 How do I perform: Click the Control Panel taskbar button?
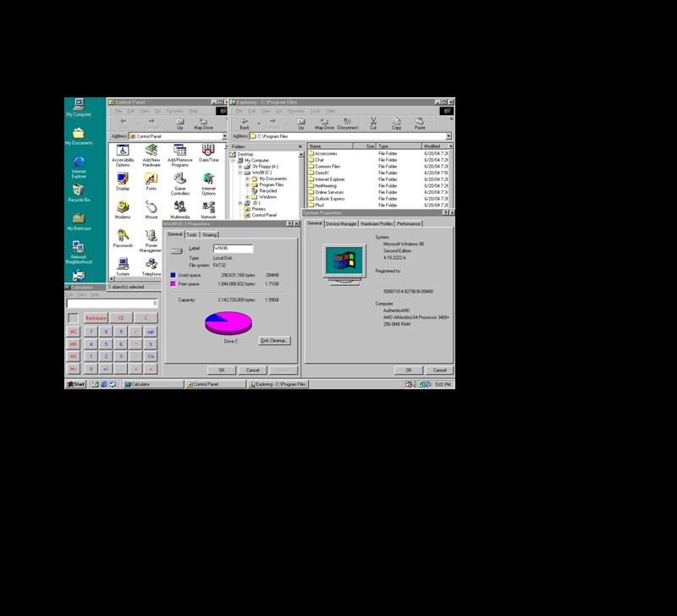tap(215, 384)
